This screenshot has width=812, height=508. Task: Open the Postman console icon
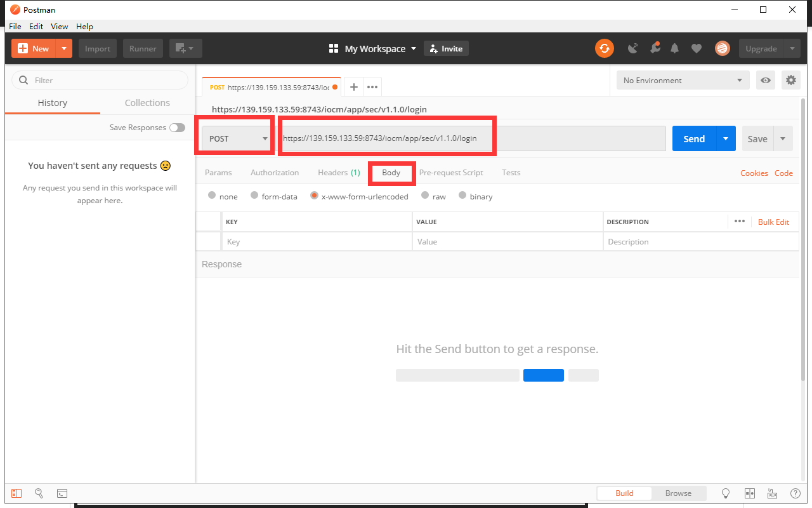[62, 493]
